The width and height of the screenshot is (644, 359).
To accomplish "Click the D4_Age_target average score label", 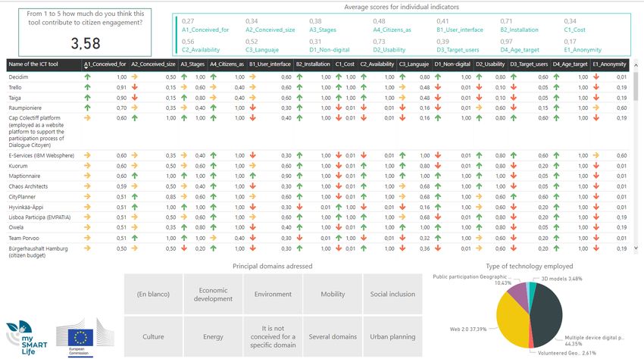I will tap(520, 50).
